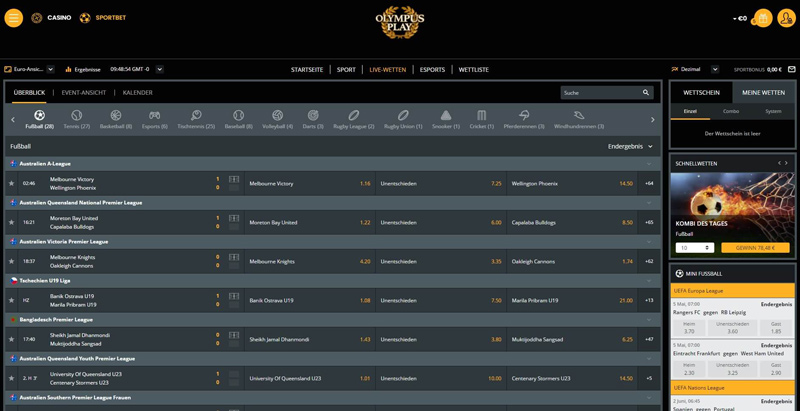Open the hamburger main menu
Viewport: 800px width, 411px height.
(x=13, y=18)
